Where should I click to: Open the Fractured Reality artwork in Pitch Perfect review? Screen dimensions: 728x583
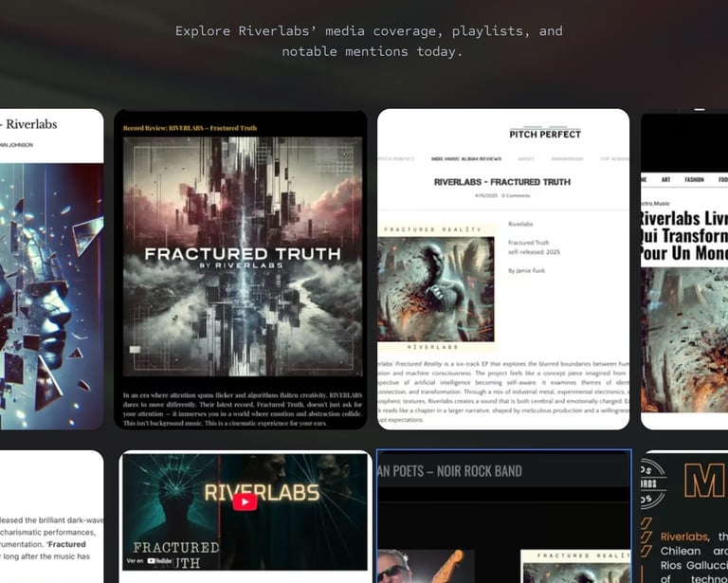435,289
